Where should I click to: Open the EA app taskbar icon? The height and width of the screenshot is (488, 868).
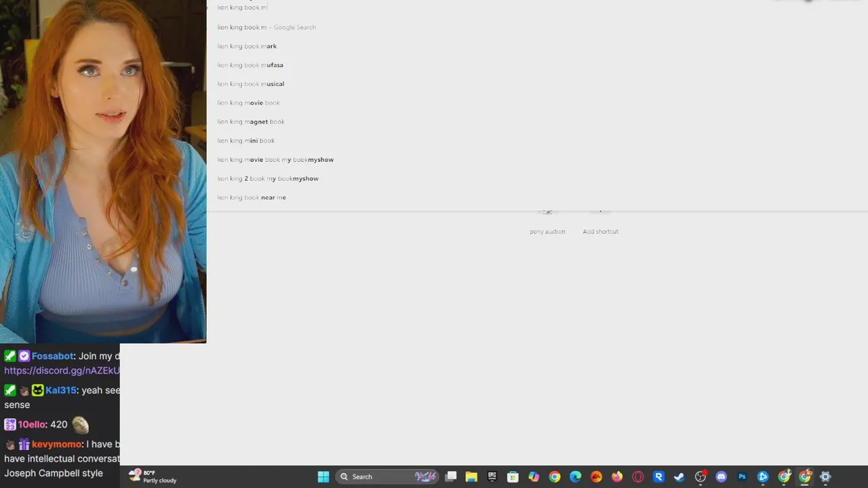(596, 476)
